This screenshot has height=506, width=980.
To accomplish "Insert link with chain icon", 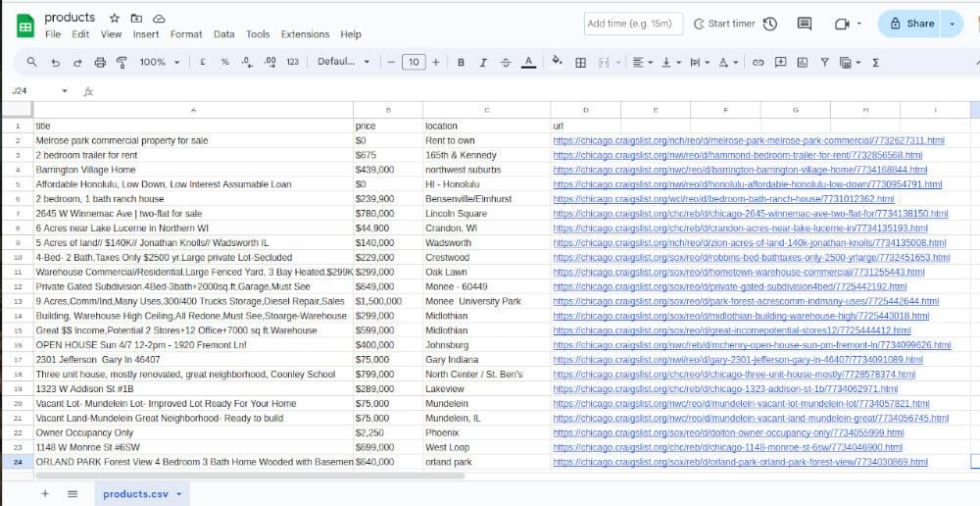I will pyautogui.click(x=758, y=62).
